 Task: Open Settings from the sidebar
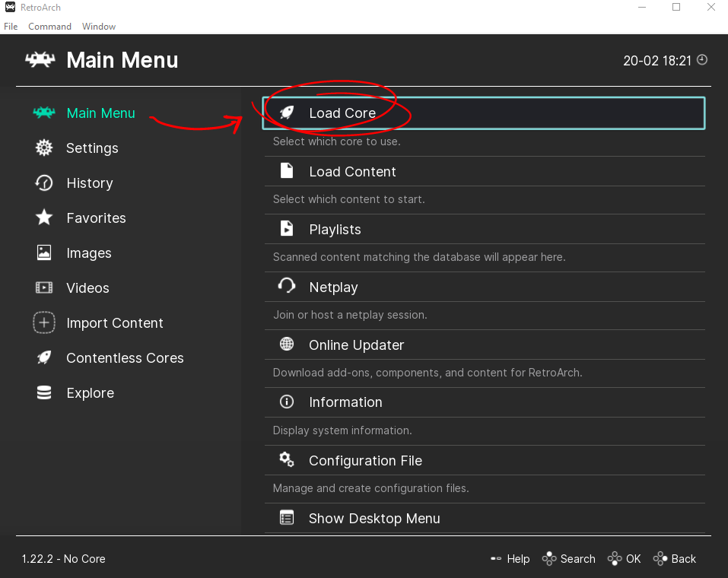(91, 148)
